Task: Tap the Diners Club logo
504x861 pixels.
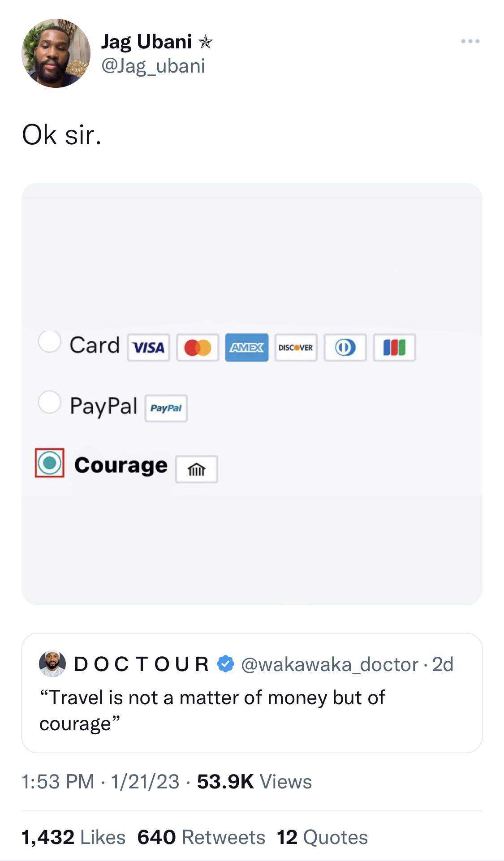Action: point(345,347)
